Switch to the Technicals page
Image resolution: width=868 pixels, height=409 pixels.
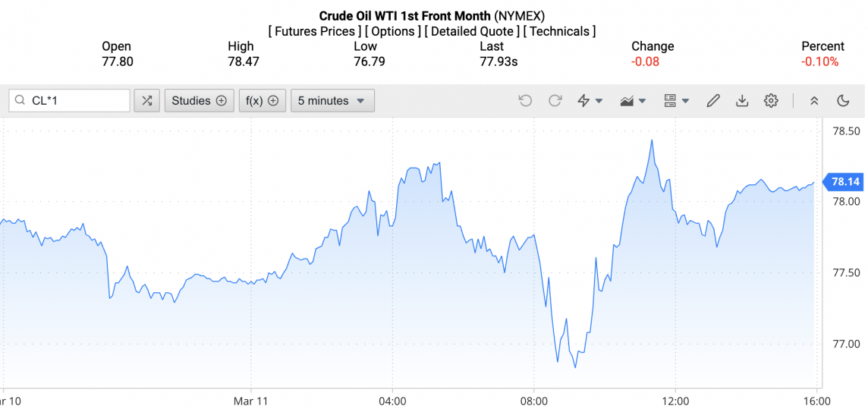(560, 31)
